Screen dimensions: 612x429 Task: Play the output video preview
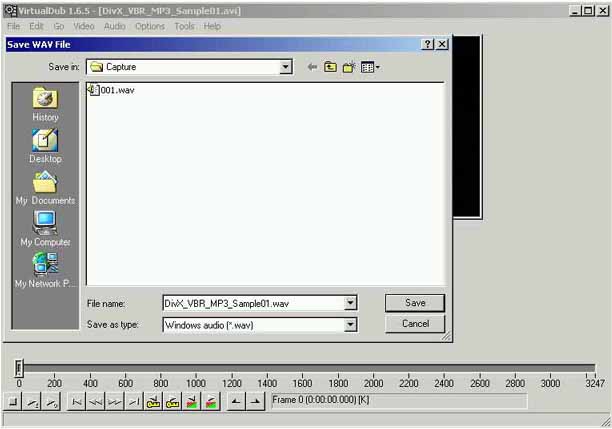point(51,401)
